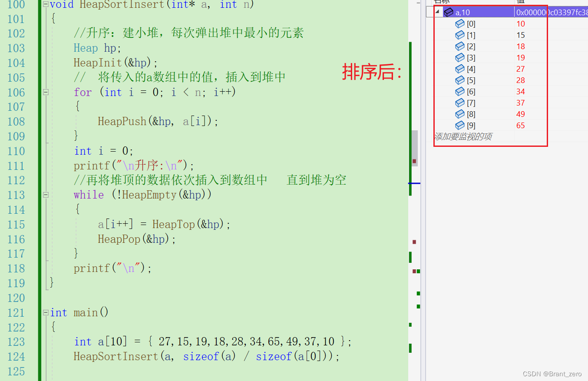Click line number 100 in the gutter
Screen dimensions: 588x381
[16, 5]
